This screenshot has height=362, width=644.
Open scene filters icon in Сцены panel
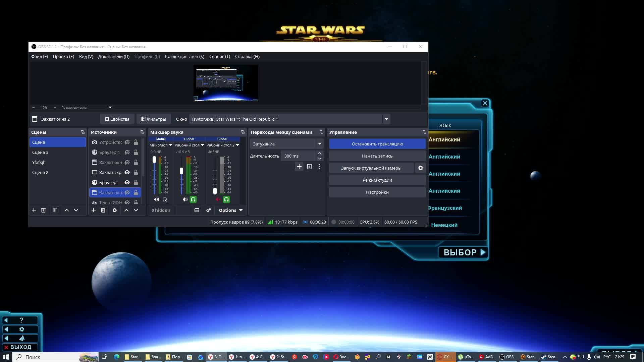[x=55, y=210]
